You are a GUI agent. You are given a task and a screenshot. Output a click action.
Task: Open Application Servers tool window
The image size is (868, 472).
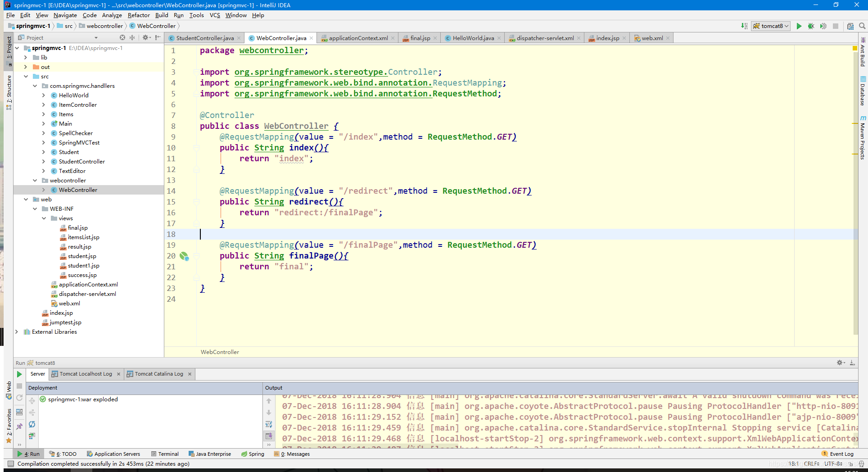coord(113,454)
